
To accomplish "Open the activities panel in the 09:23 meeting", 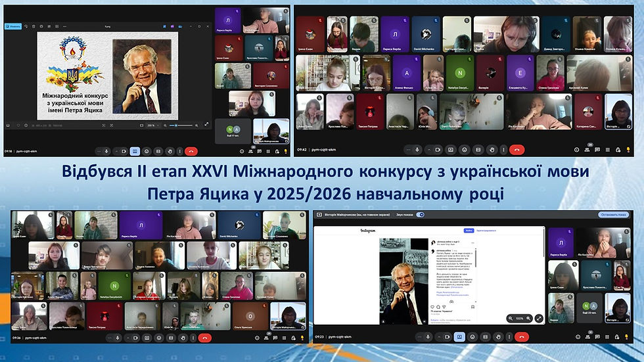I will 607,337.
